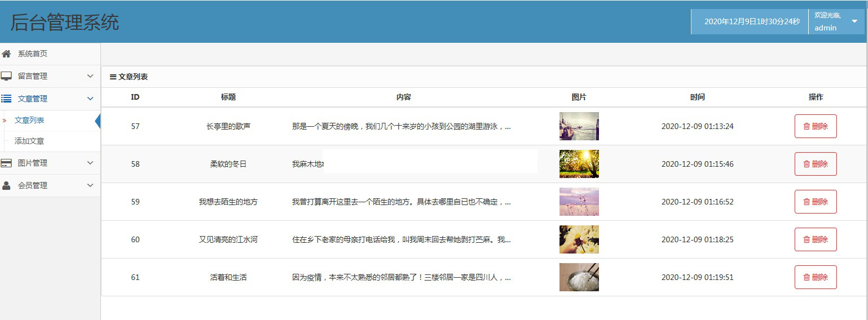Screen dimensions: 868x320
Task: Click the daisy flower thumbnail in row 60
Action: click(579, 239)
